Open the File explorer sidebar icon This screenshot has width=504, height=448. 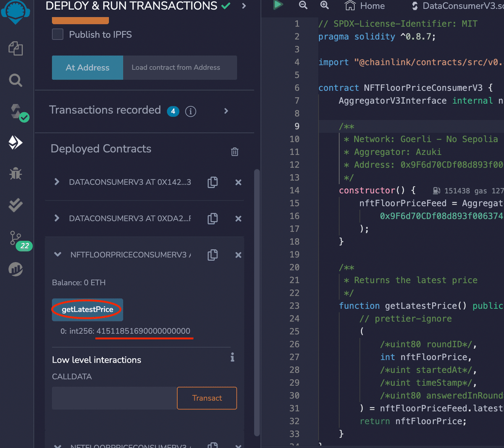click(16, 48)
